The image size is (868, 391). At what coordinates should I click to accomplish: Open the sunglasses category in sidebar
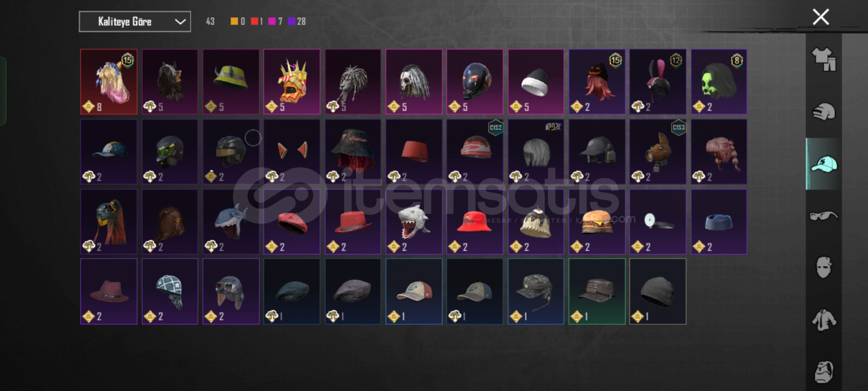tap(824, 216)
